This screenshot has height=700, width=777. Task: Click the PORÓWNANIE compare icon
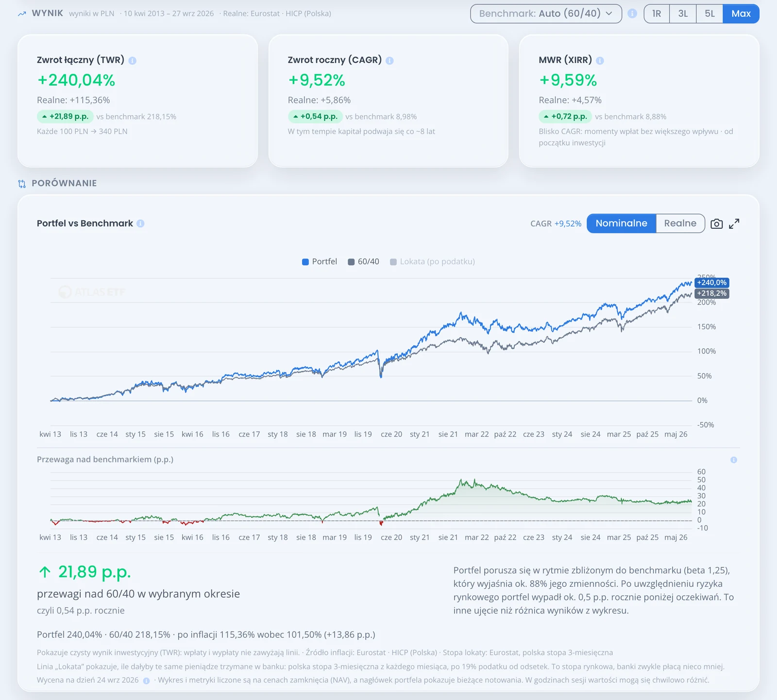point(22,184)
